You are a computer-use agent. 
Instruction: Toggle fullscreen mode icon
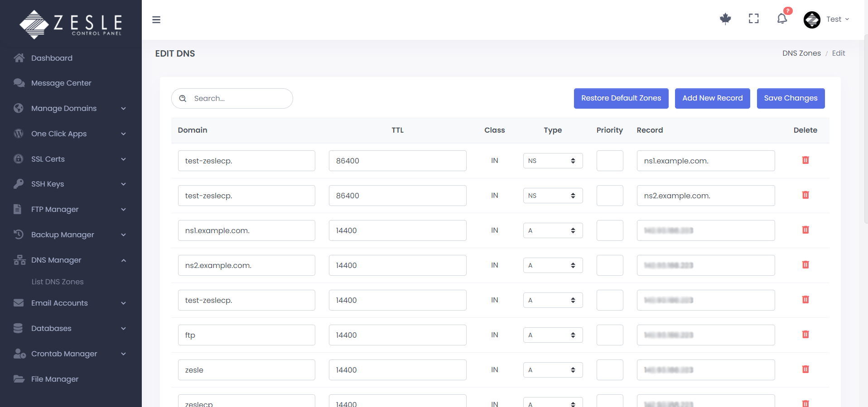click(753, 19)
